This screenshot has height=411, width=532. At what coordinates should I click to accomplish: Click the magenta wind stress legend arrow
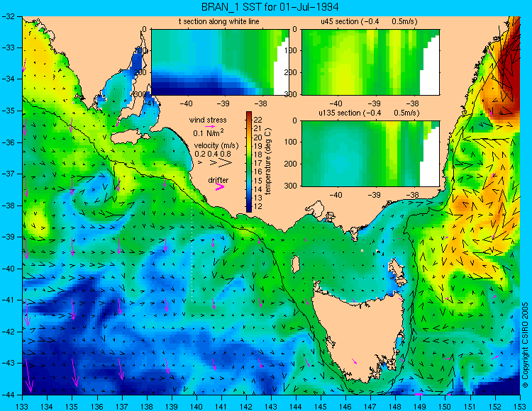click(210, 126)
